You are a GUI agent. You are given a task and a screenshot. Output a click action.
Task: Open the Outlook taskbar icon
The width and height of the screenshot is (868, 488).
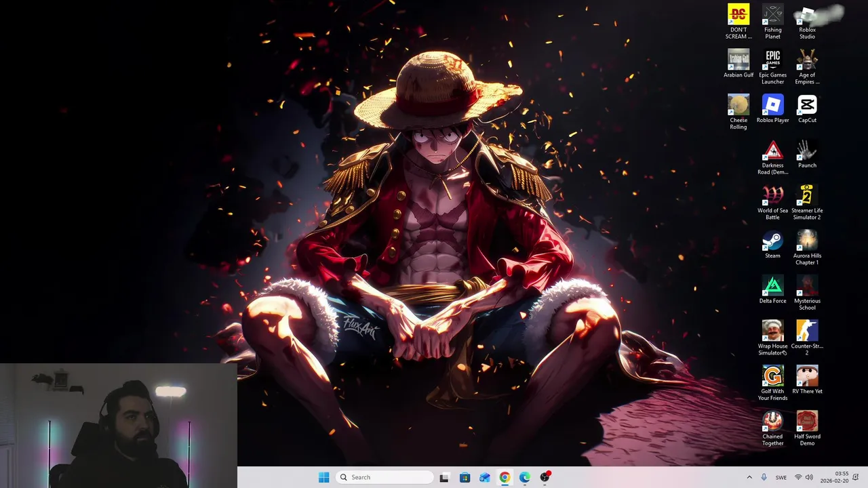coord(484,477)
